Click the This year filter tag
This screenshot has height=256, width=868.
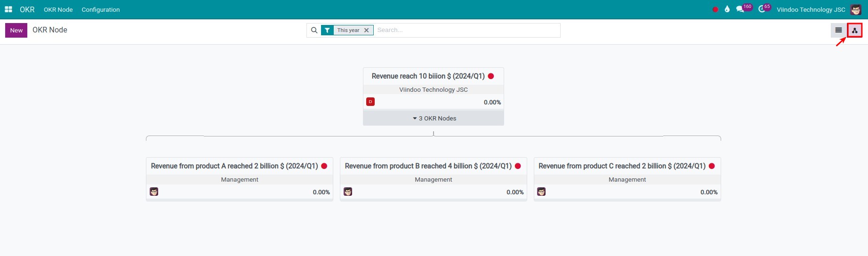348,30
